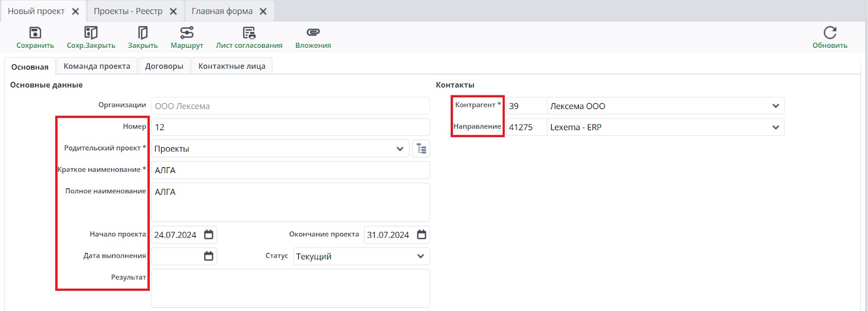Expand the Контрагент dropdown list
The image size is (868, 311).
[x=776, y=106]
